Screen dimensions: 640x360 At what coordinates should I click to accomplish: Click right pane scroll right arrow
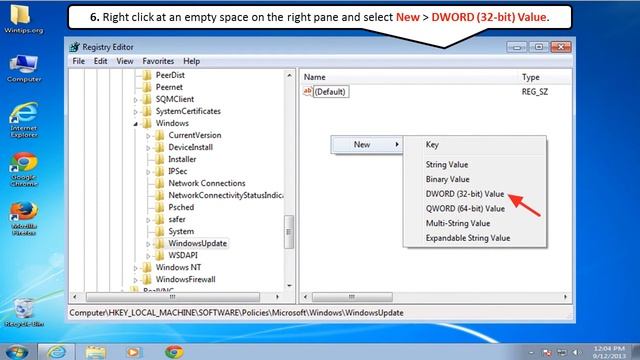pos(565,297)
